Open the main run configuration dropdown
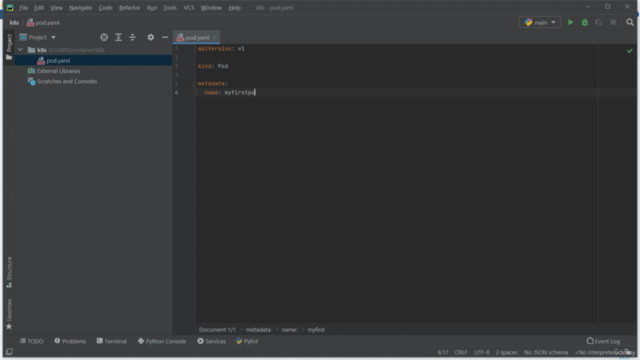This screenshot has width=640, height=360. pyautogui.click(x=540, y=22)
